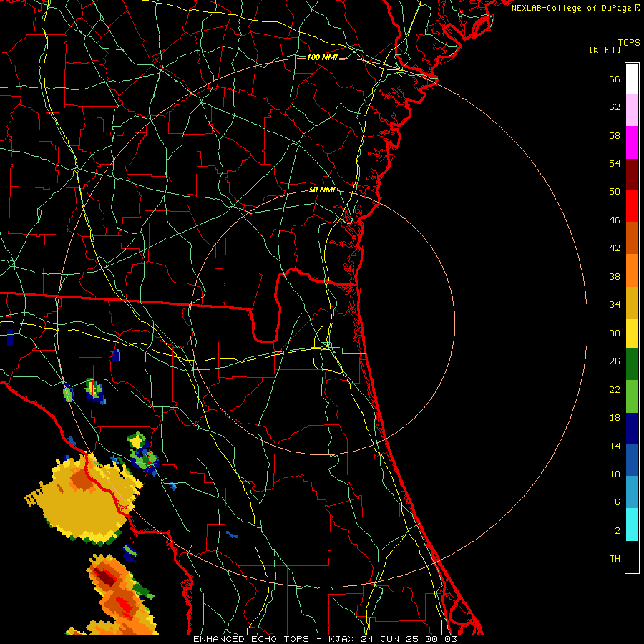The width and height of the screenshot is (644, 644).
Task: Click the dark orange 42-46 kft legend swatch
Action: pos(632,238)
